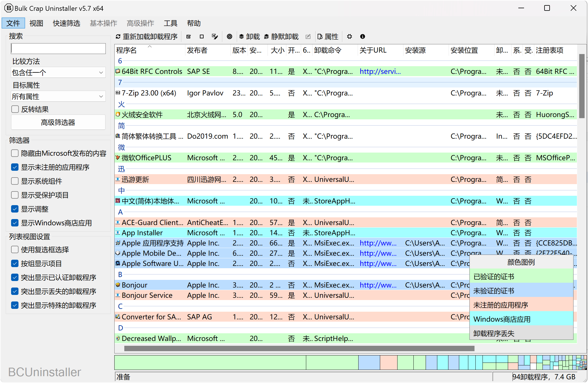Open the 帮助 menu
The height and width of the screenshot is (383, 588).
coord(194,23)
